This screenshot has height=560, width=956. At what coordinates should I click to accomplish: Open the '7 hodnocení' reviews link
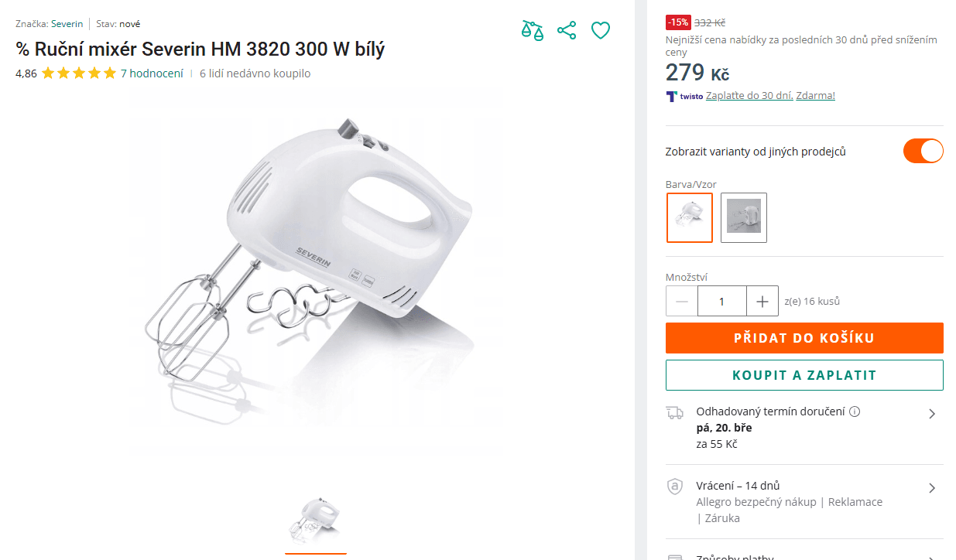pos(152,73)
